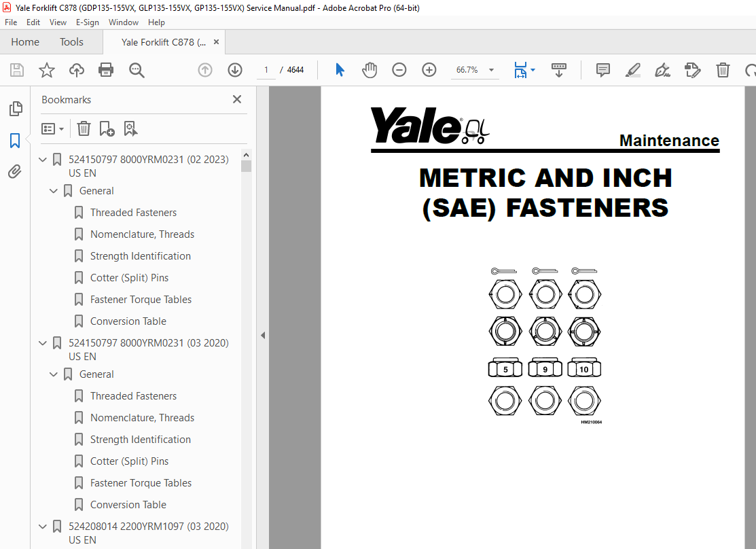Image resolution: width=756 pixels, height=549 pixels.
Task: Open the attachments paperclip panel
Action: (x=15, y=171)
